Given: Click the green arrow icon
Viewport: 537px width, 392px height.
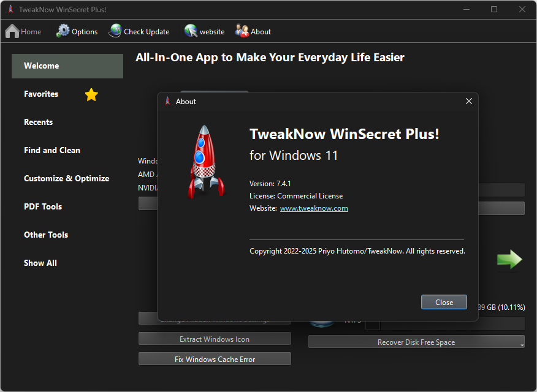Looking at the screenshot, I should pos(509,259).
